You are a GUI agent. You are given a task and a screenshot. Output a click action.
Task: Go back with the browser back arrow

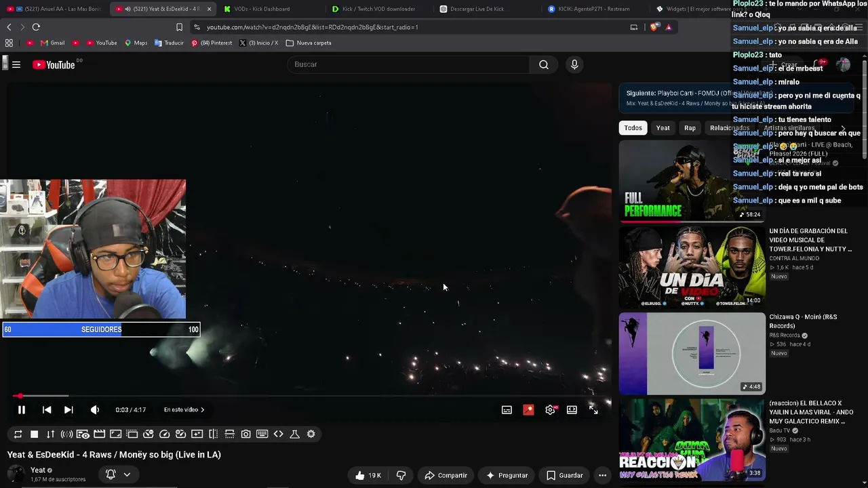9,27
